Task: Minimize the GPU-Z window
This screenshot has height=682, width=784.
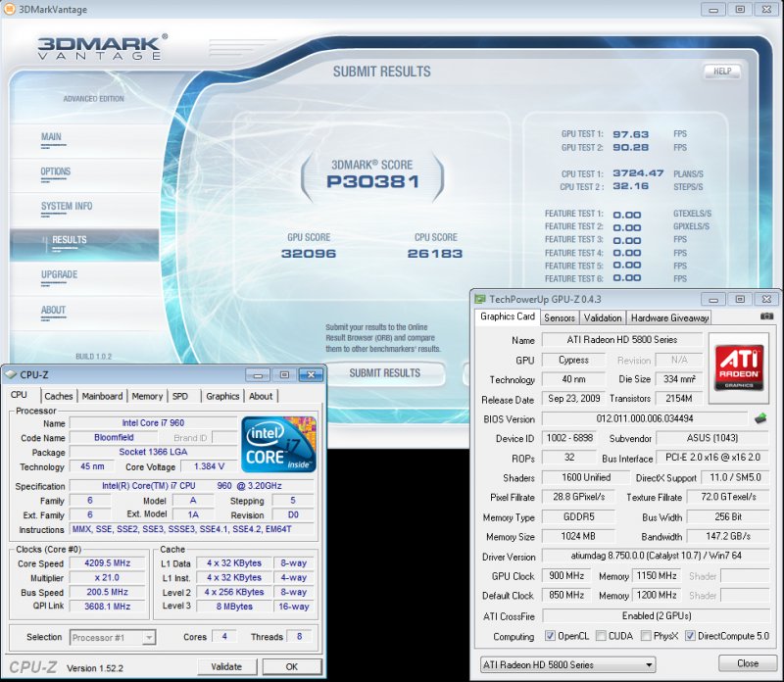Action: tap(713, 300)
